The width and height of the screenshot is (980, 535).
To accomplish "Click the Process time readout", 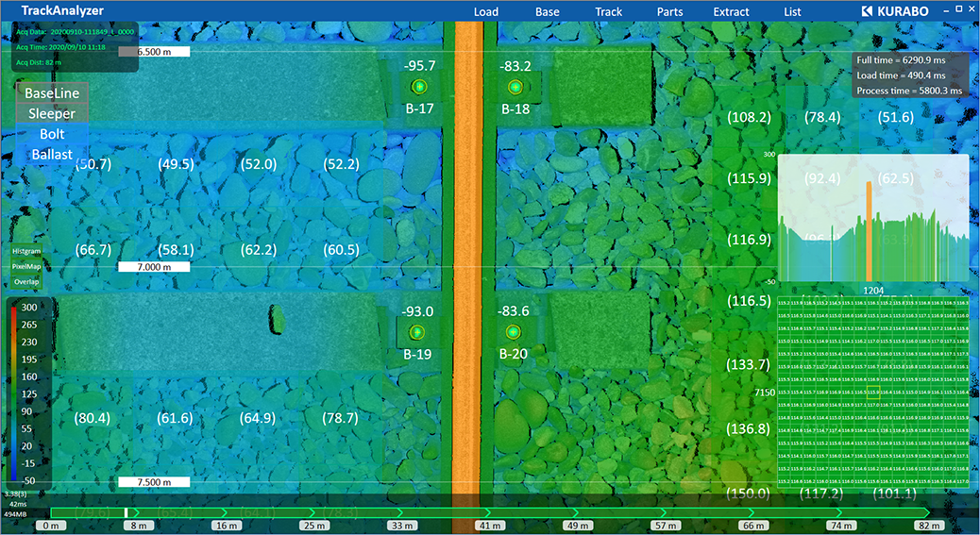I will [x=909, y=91].
